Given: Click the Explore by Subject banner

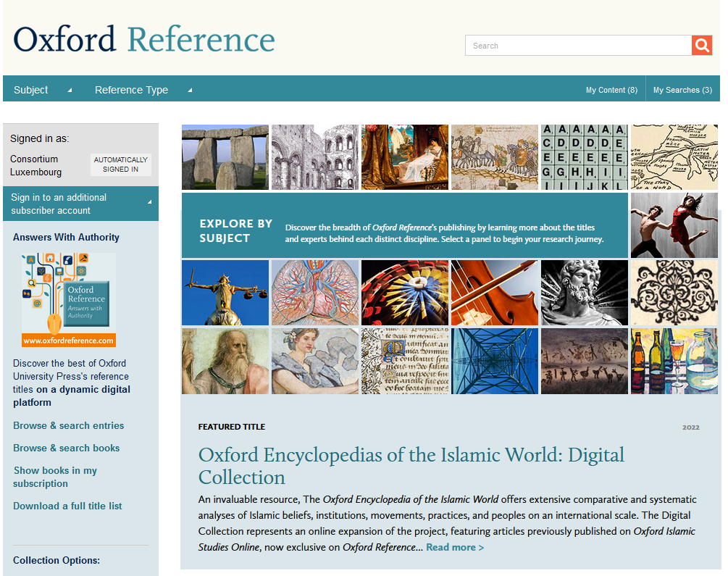Looking at the screenshot, I should (405, 225).
